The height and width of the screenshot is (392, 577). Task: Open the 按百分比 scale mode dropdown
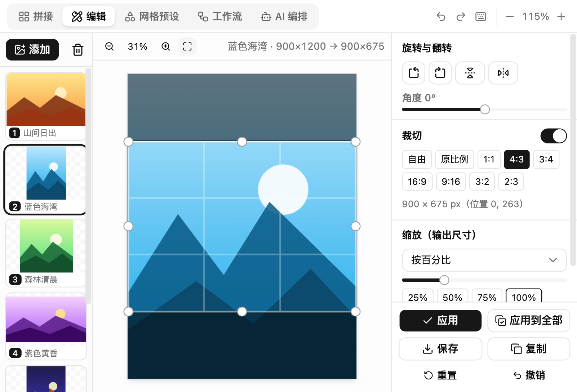(x=484, y=260)
